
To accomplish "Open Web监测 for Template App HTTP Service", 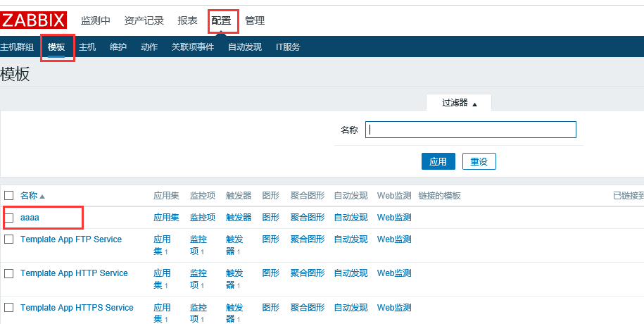I will pos(394,273).
